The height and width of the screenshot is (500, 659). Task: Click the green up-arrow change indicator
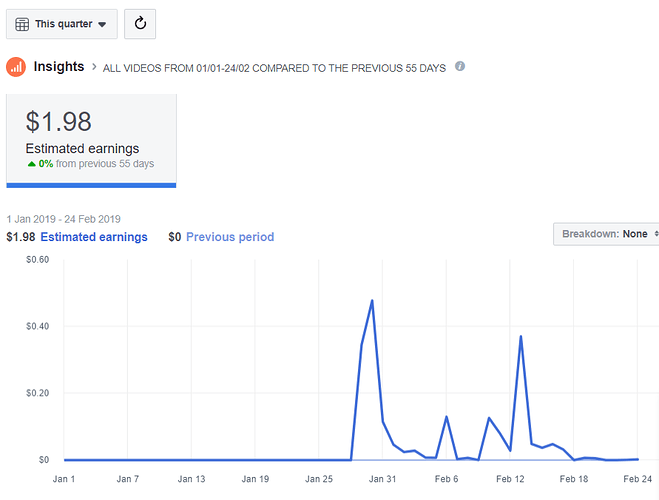pos(32,164)
